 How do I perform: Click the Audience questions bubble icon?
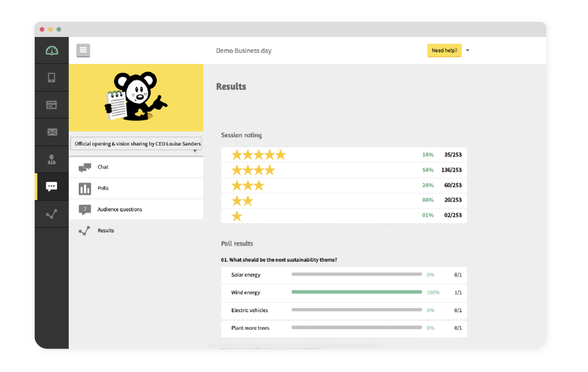85,209
